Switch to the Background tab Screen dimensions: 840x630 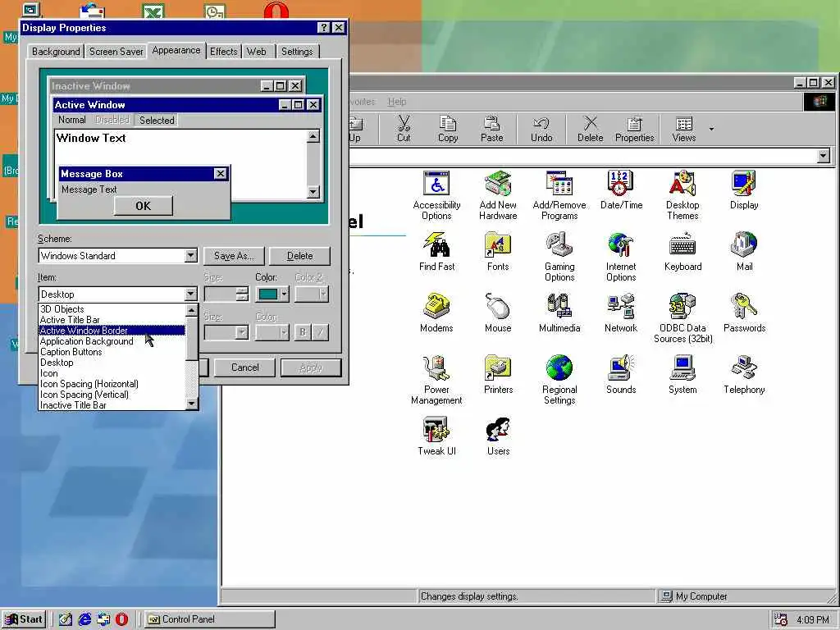(x=56, y=52)
